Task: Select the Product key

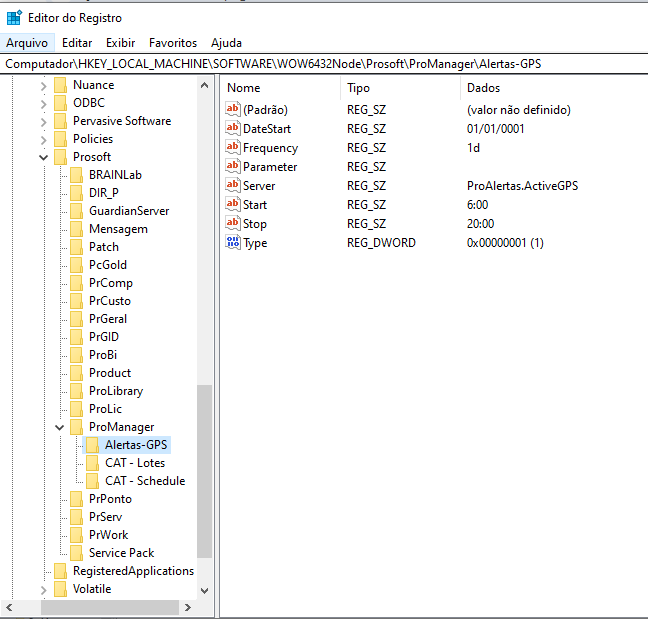Action: pos(110,373)
